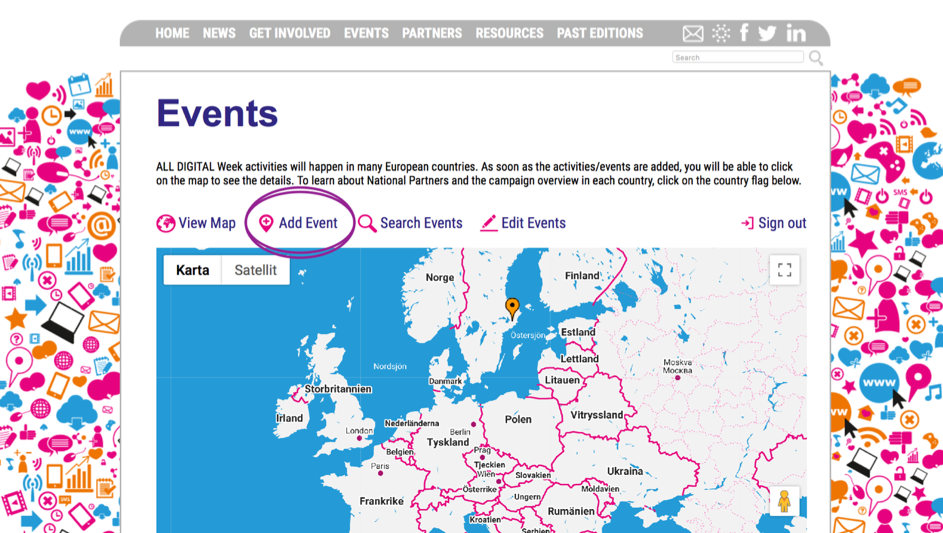Click the orange event marker in Sweden
The height and width of the screenshot is (533, 943).
tap(512, 309)
